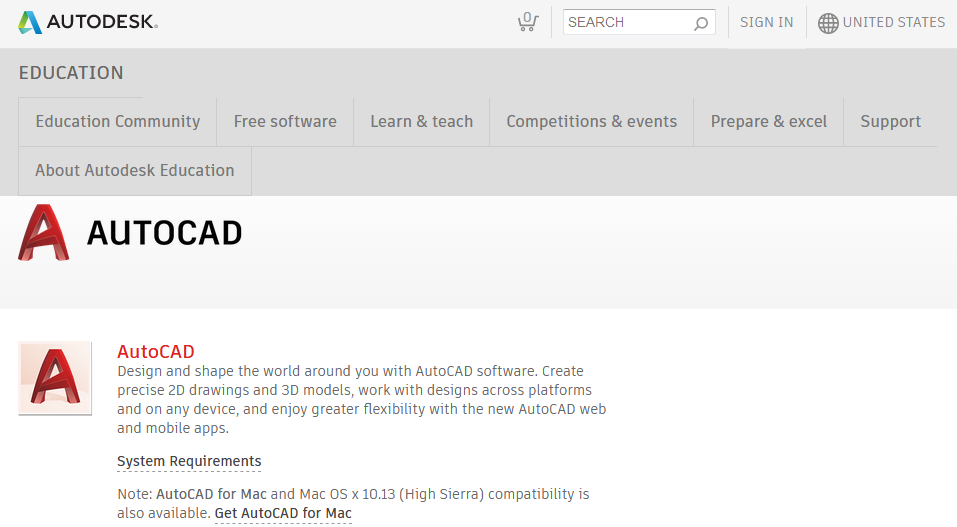Click the AutoCAD product thumbnail

click(55, 379)
